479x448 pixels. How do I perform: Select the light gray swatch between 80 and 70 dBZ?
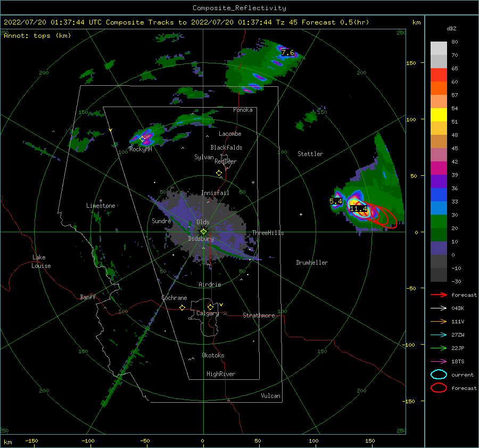click(x=439, y=48)
